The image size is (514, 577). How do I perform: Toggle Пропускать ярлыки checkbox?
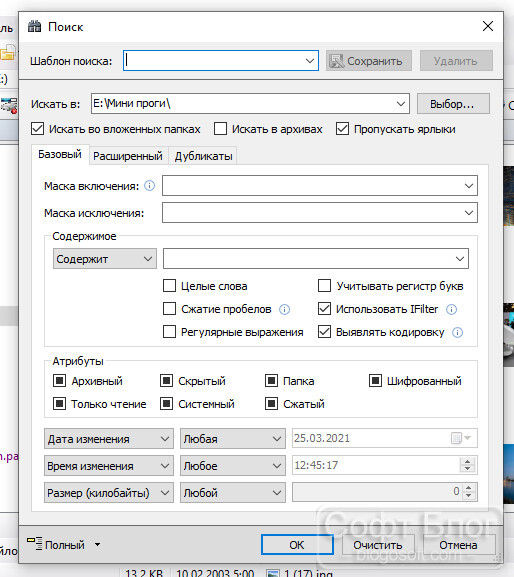tap(342, 129)
